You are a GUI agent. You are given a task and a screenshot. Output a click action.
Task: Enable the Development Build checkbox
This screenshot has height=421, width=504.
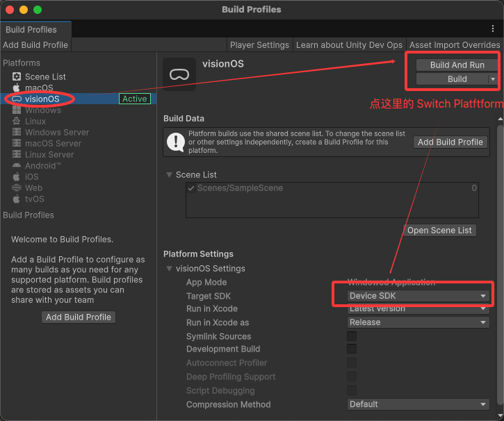point(352,349)
